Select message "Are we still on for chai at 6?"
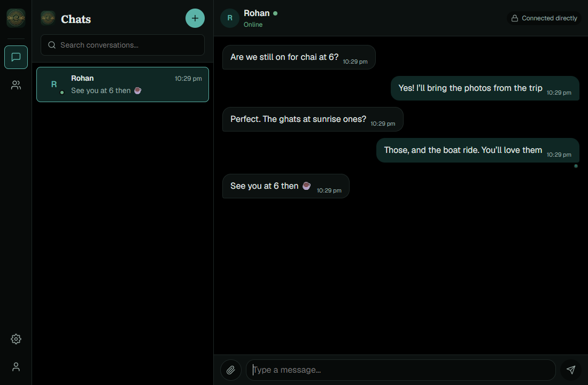This screenshot has height=385, width=588. (x=299, y=57)
